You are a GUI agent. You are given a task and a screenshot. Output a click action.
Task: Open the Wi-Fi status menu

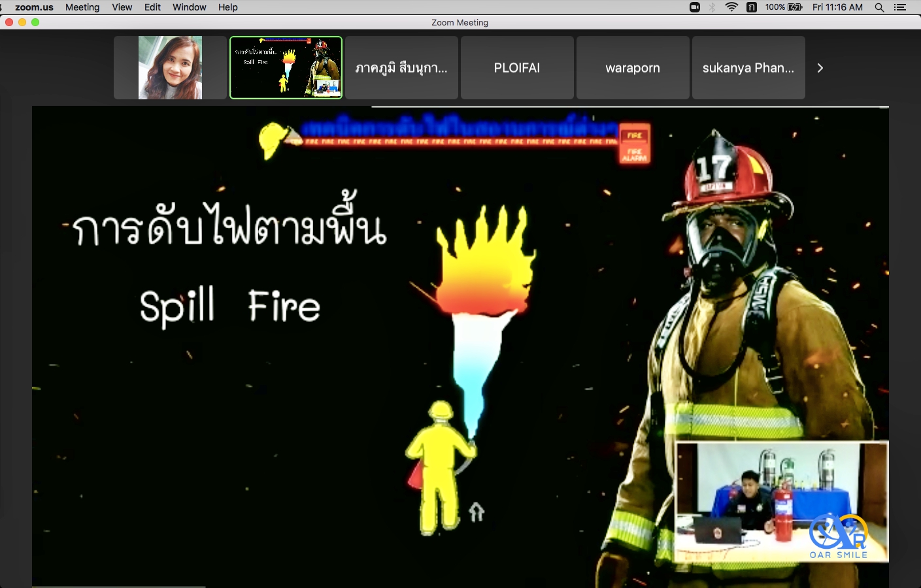click(731, 7)
